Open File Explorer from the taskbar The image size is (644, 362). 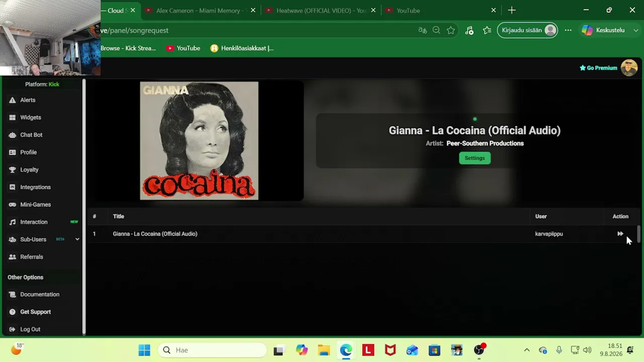324,350
